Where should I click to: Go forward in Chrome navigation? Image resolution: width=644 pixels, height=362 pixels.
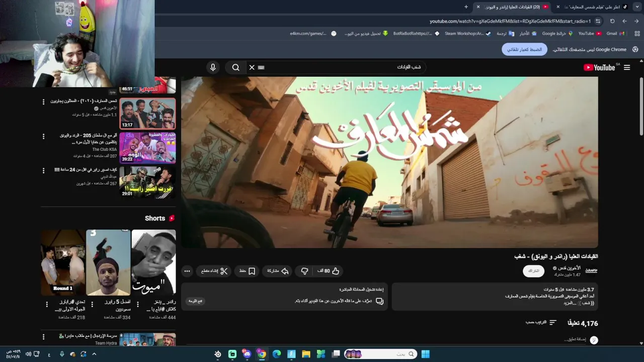(x=624, y=21)
